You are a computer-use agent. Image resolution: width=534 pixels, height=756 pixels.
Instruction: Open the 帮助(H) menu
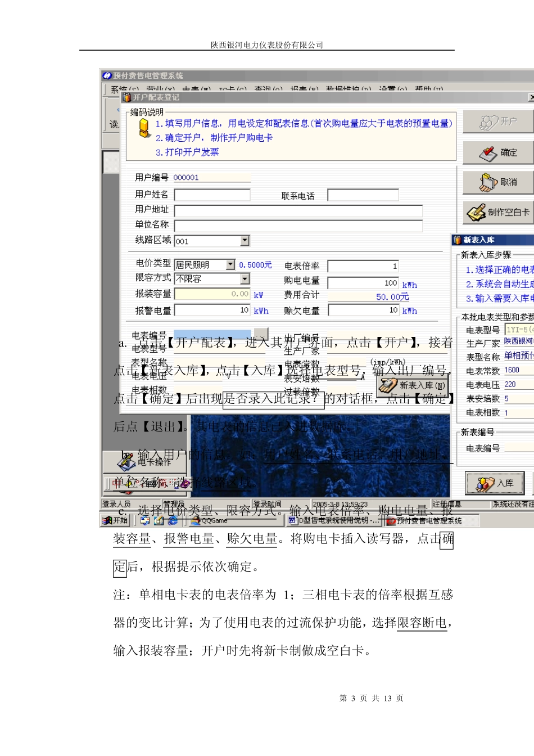429,89
